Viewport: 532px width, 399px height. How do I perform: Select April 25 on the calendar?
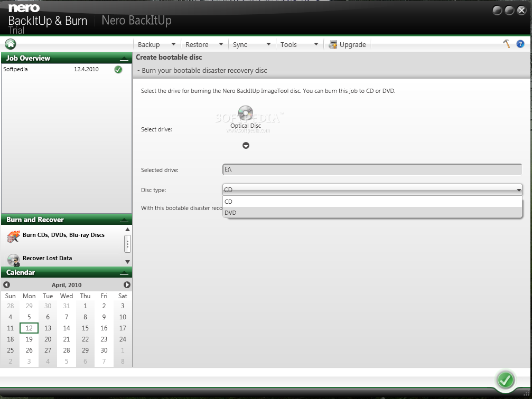click(x=11, y=350)
